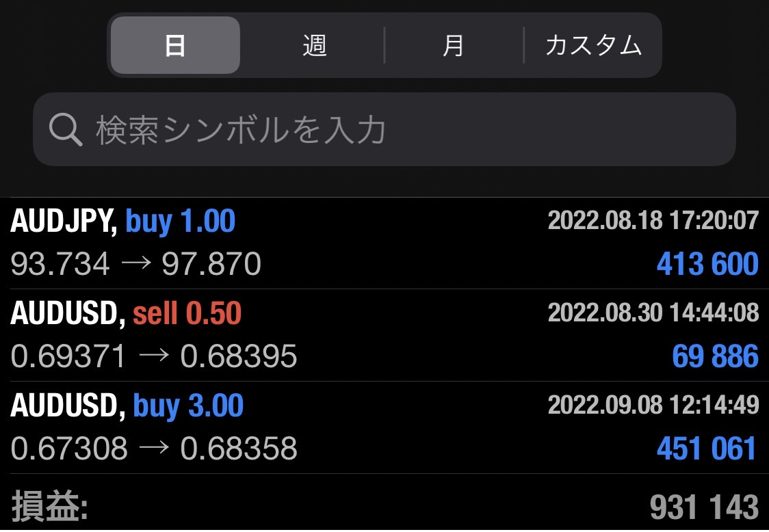Click the AUDUSD sell profit value 69 886
Viewport: 769px width, 532px height.
pos(715,357)
